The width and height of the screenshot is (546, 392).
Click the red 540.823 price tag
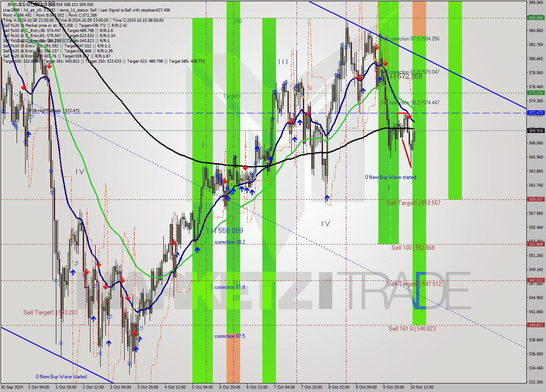coord(536,325)
